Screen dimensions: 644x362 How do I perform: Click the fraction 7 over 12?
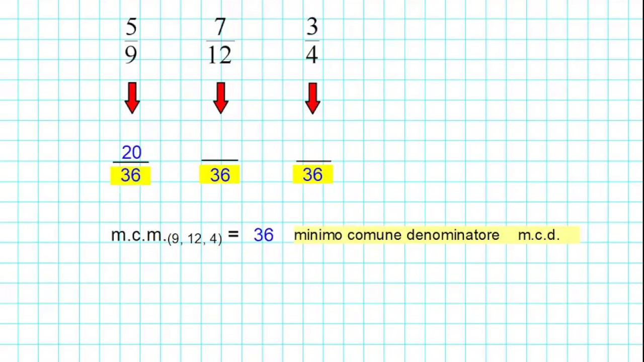point(220,41)
